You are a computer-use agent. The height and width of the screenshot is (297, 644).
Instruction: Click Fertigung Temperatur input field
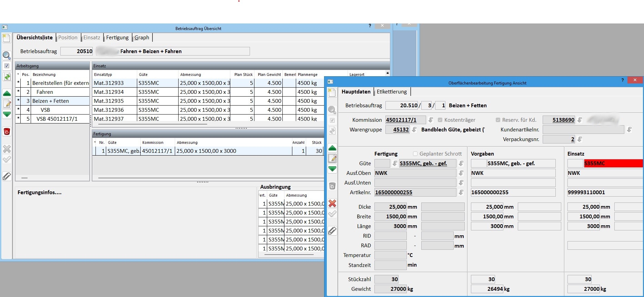[x=391, y=255]
